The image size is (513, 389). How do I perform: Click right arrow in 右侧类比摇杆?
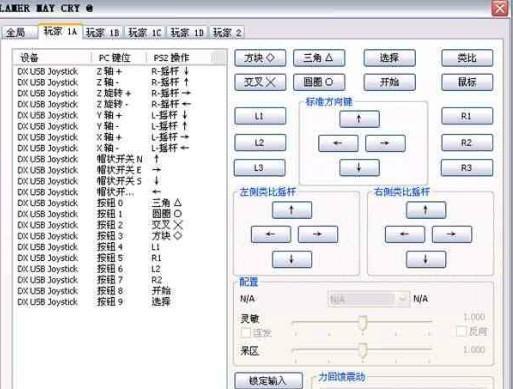click(452, 234)
